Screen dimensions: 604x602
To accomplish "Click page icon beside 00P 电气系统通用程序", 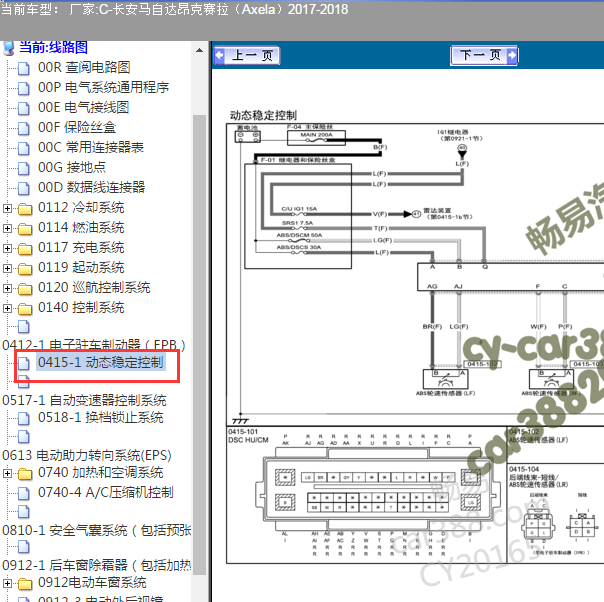I will pyautogui.click(x=24, y=88).
